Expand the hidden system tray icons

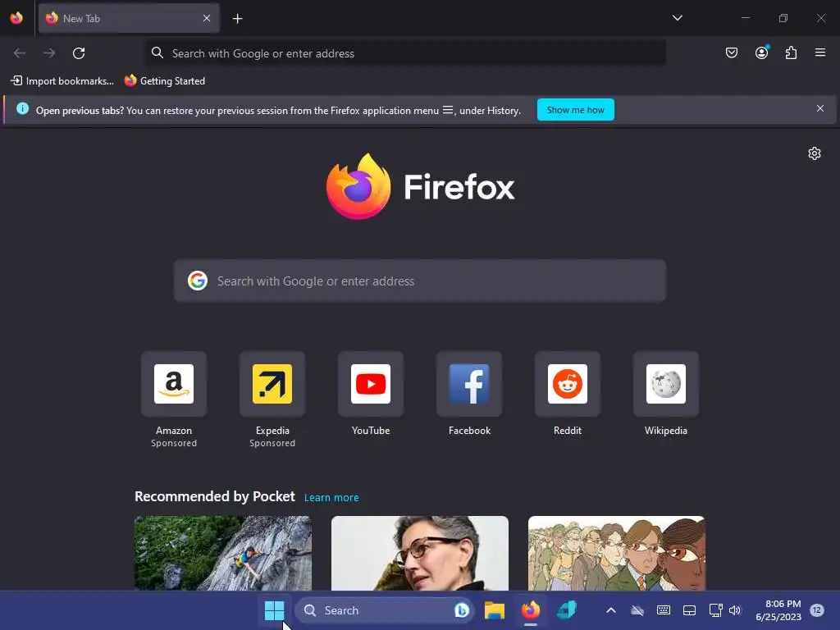coord(610,610)
